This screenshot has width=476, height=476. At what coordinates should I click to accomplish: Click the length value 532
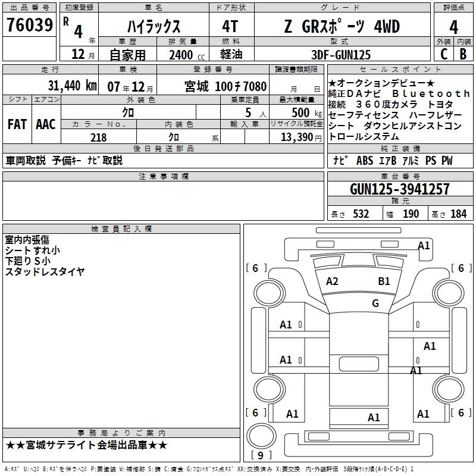pos(361,214)
